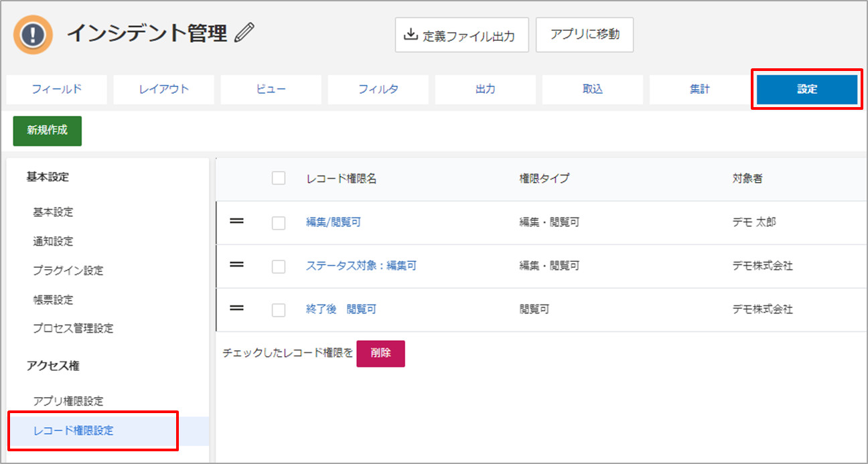This screenshot has width=868, height=464.
Task: Click the incident management app icon
Action: pos(33,35)
